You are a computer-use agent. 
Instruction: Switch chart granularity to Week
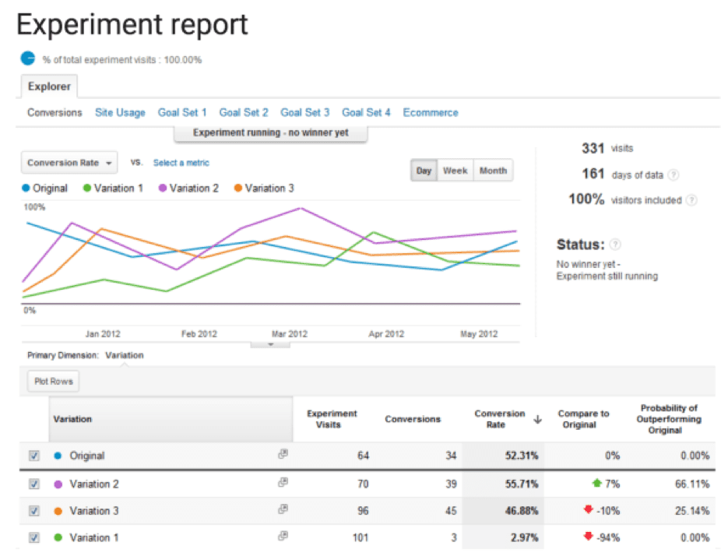click(x=455, y=171)
